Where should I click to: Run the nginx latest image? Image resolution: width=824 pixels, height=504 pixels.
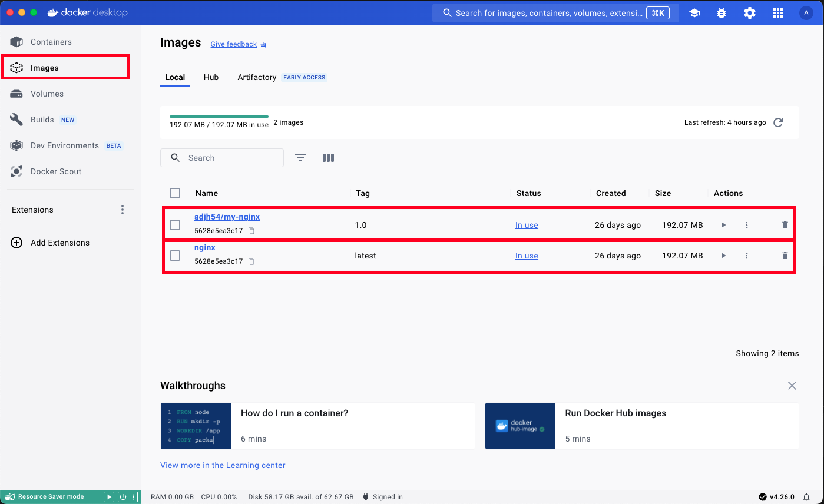tap(723, 256)
